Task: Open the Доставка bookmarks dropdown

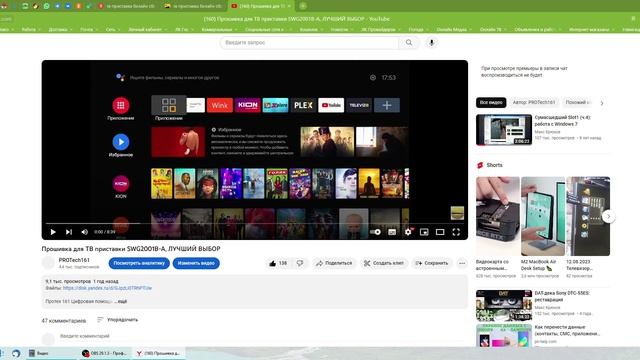Action: tap(60, 29)
